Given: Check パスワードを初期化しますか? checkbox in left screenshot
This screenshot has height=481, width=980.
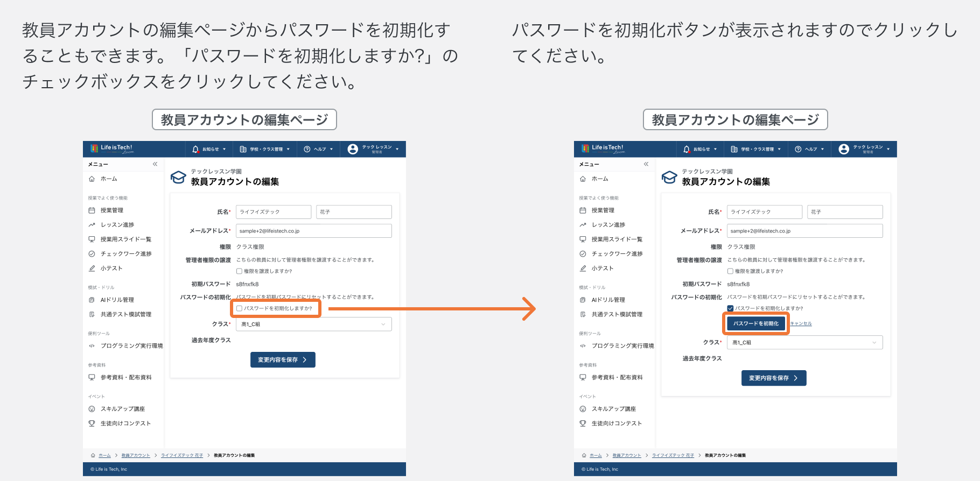Looking at the screenshot, I should pos(239,308).
